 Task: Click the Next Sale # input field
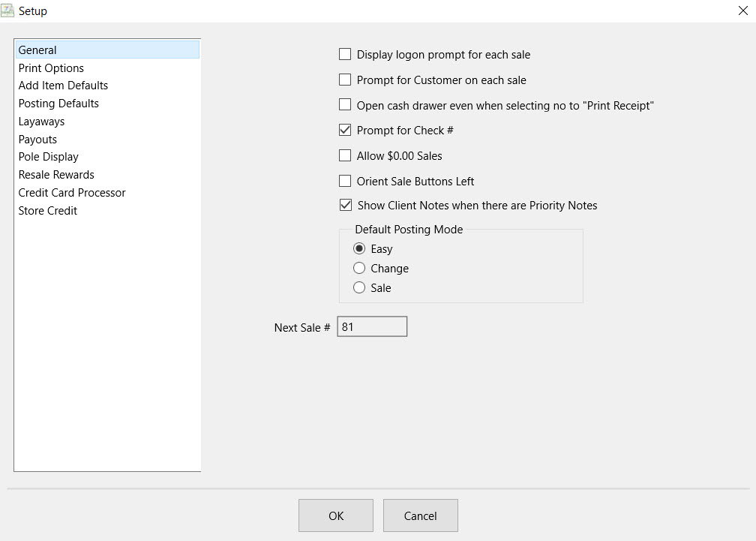coord(372,327)
